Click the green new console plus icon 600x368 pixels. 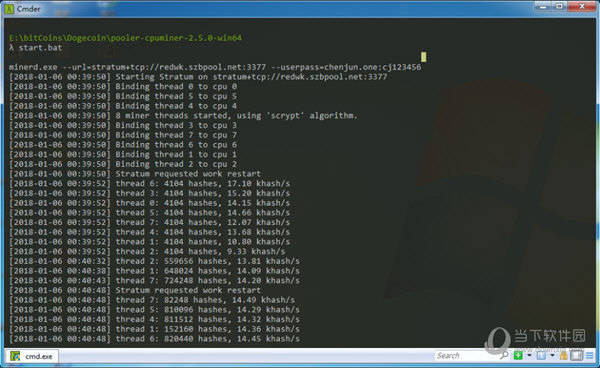(518, 355)
